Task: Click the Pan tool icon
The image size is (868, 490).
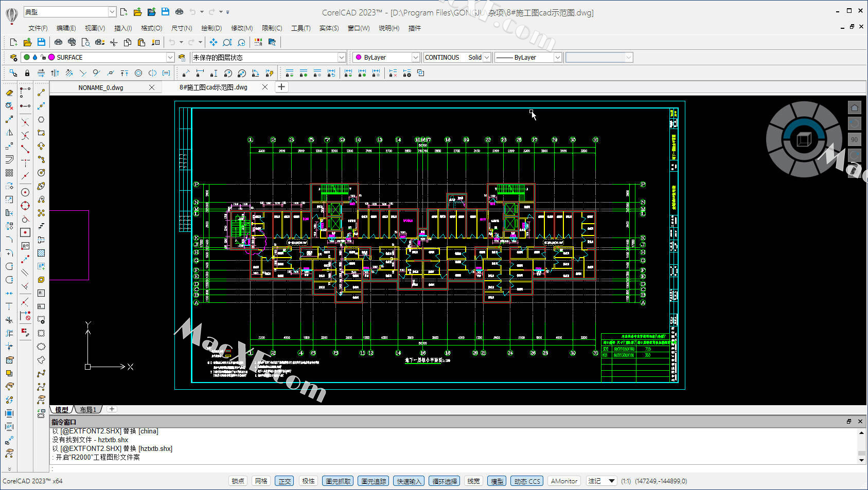Action: point(213,42)
